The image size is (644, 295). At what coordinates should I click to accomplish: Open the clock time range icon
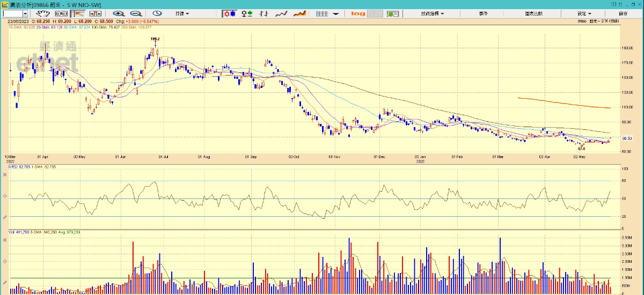point(157,13)
